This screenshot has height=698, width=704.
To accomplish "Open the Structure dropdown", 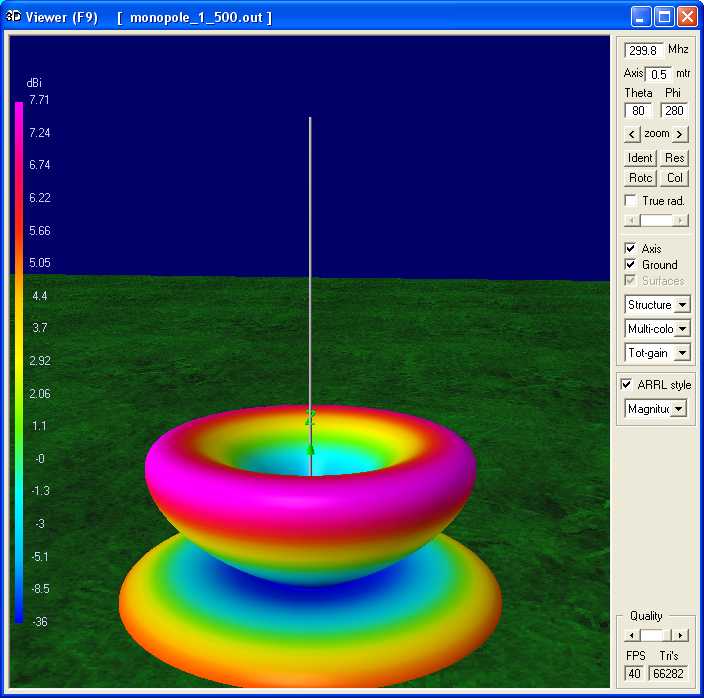I will 683,305.
